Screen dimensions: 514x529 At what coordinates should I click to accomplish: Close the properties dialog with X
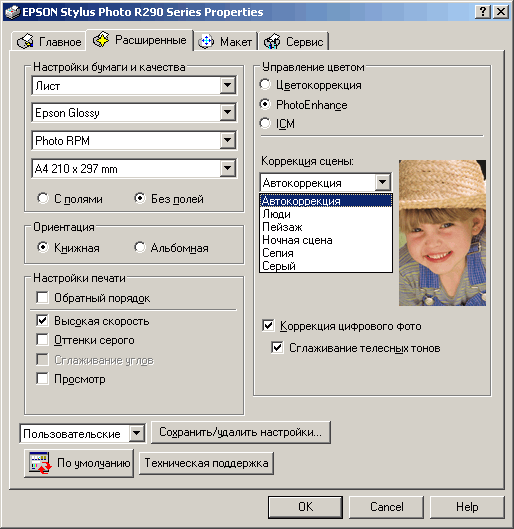[501, 12]
